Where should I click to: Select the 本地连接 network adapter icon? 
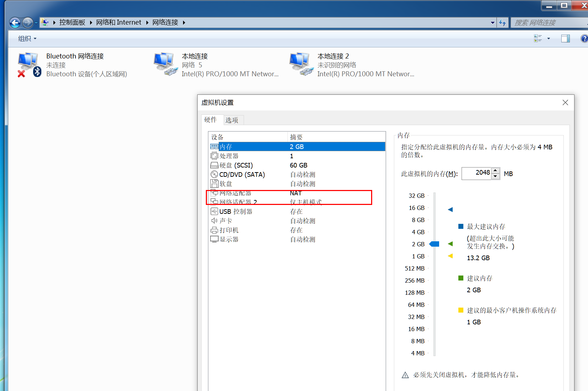point(166,64)
